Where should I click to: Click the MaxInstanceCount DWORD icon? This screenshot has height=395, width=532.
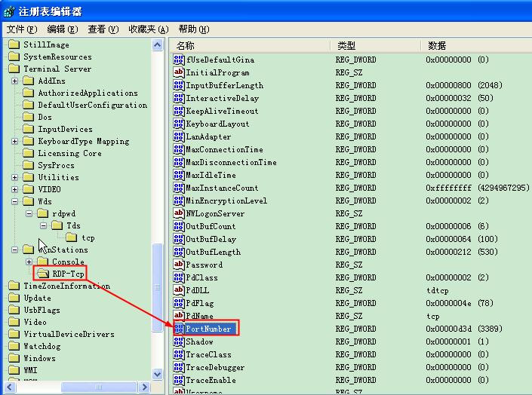[180, 188]
